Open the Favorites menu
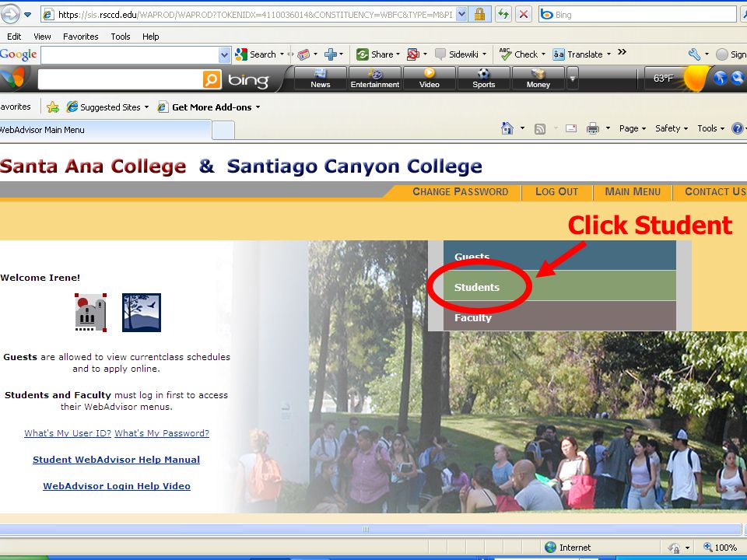Screen dimensions: 747x560 click(x=80, y=37)
